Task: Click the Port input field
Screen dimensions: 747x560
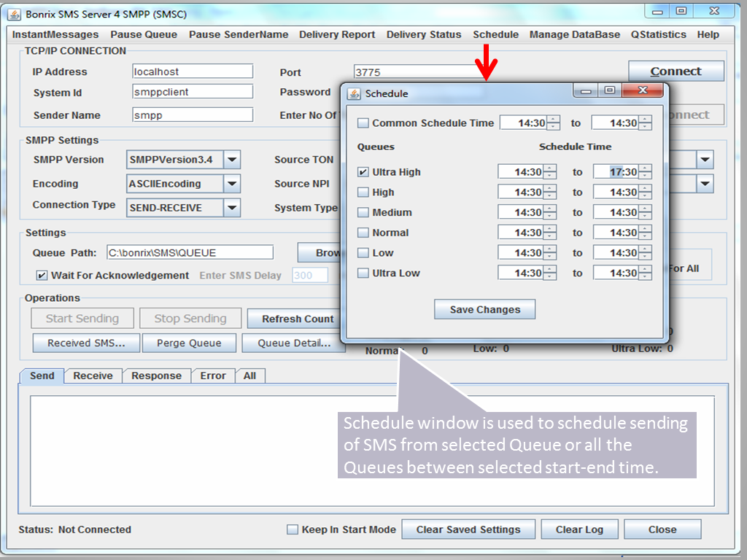Action: (x=419, y=72)
